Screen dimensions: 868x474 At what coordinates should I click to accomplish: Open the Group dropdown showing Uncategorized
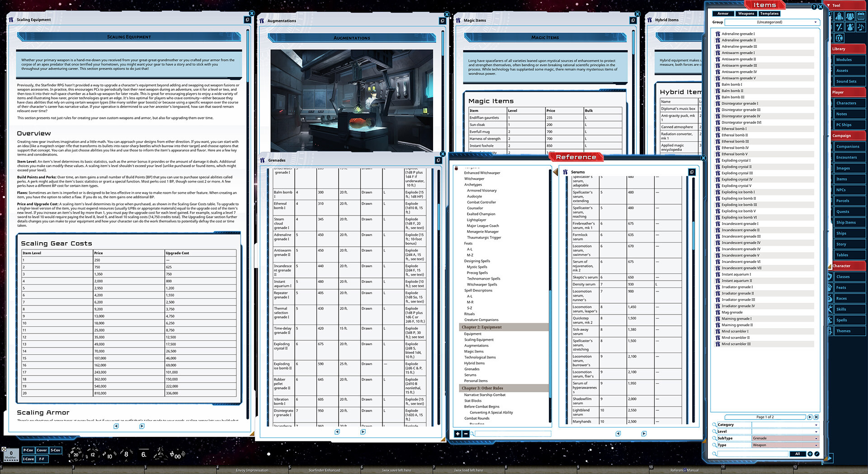(772, 22)
